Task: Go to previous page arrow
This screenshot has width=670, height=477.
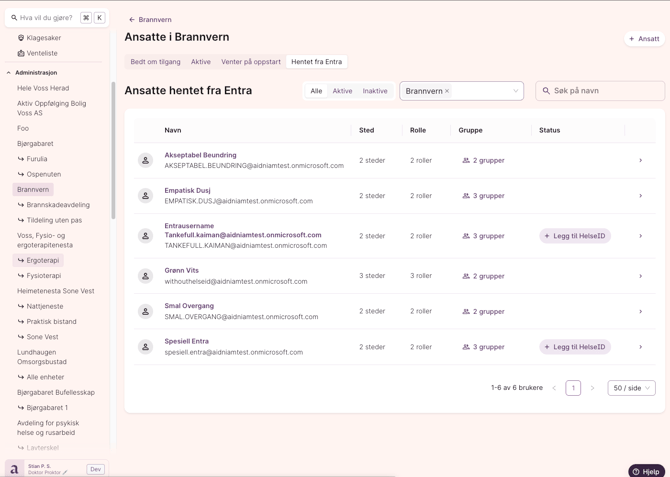Action: pyautogui.click(x=554, y=388)
